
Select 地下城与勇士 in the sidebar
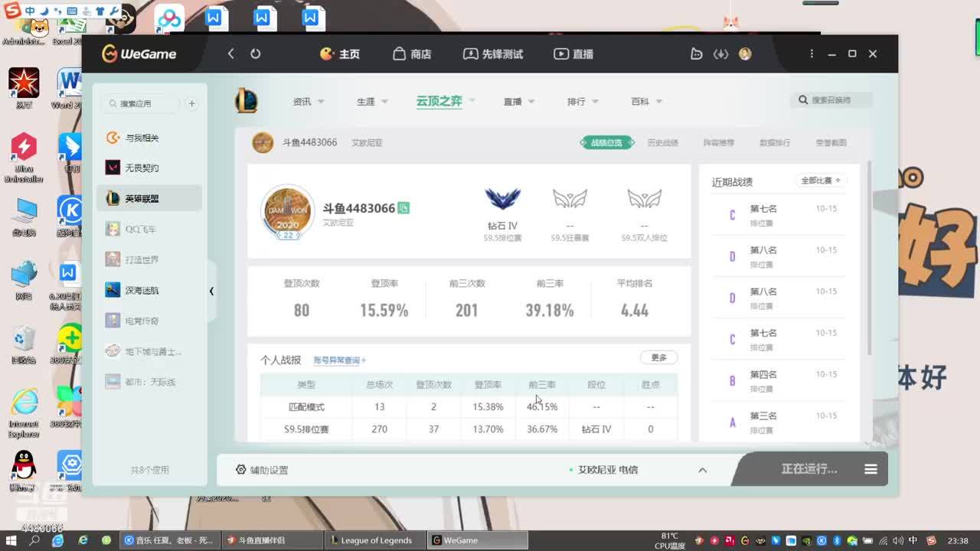click(x=149, y=352)
